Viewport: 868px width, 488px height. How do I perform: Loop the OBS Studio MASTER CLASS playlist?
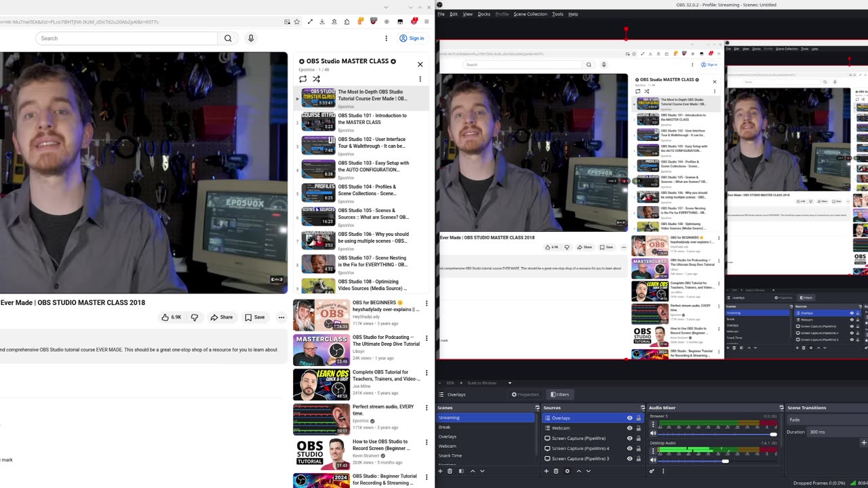tap(302, 79)
